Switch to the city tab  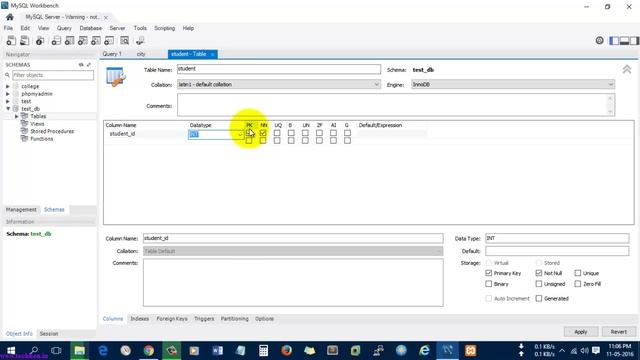click(141, 54)
